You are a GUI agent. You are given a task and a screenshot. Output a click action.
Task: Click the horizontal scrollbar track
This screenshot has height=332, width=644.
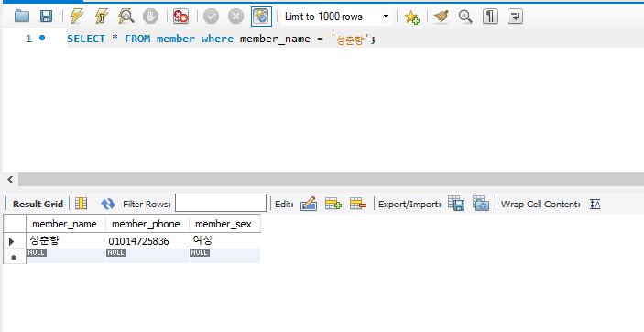tap(331, 180)
